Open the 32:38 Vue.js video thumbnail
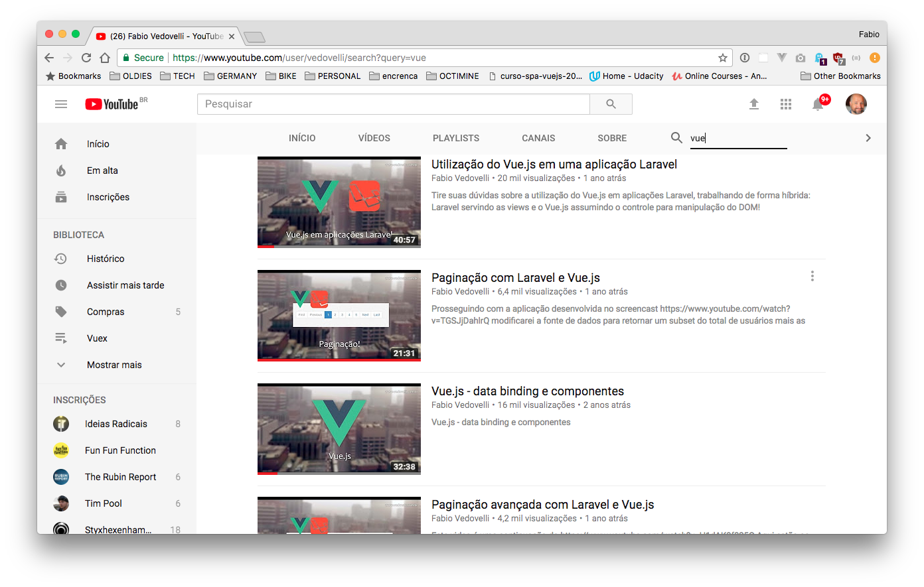 (339, 428)
